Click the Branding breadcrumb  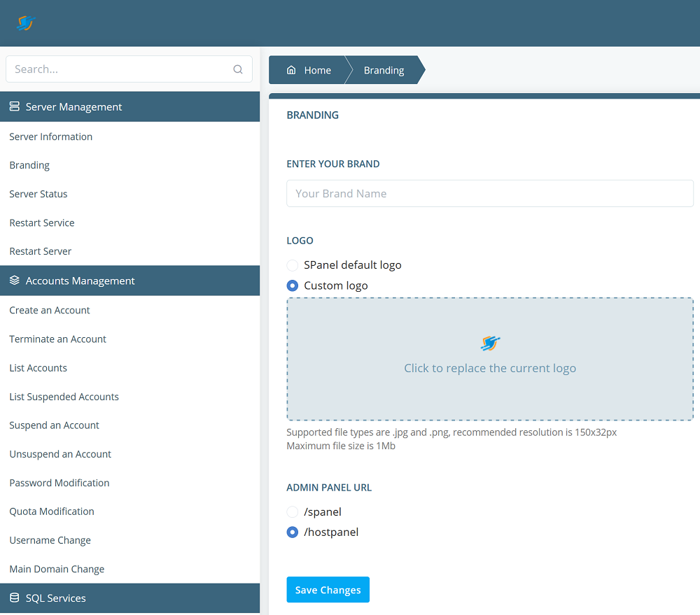384,70
